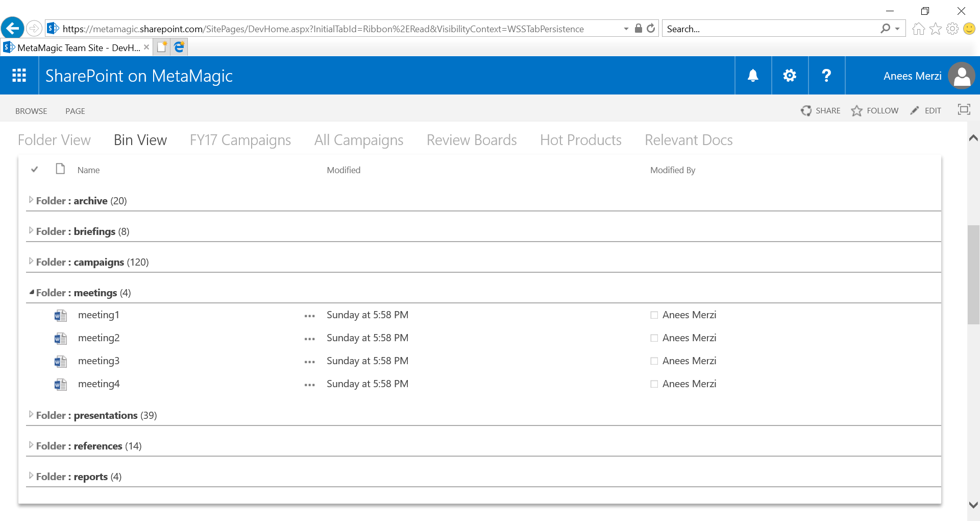This screenshot has width=980, height=521.
Task: Refresh the page with the reload icon
Action: tap(651, 29)
